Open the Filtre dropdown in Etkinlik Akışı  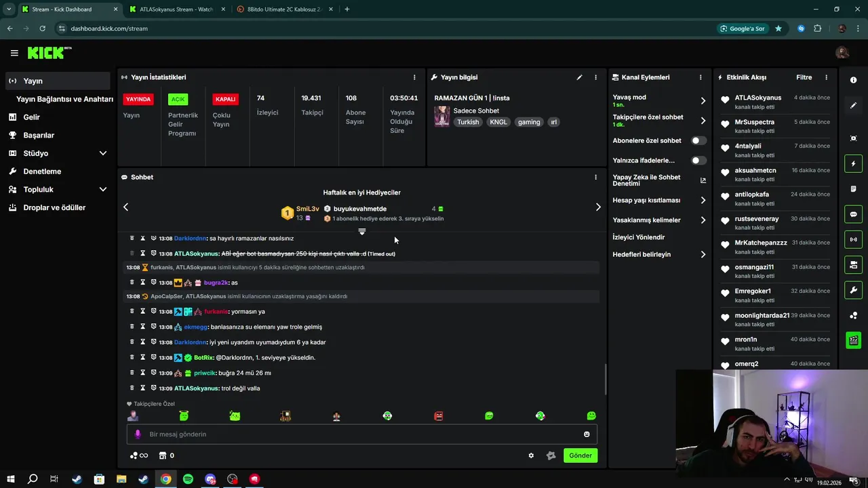pos(804,77)
